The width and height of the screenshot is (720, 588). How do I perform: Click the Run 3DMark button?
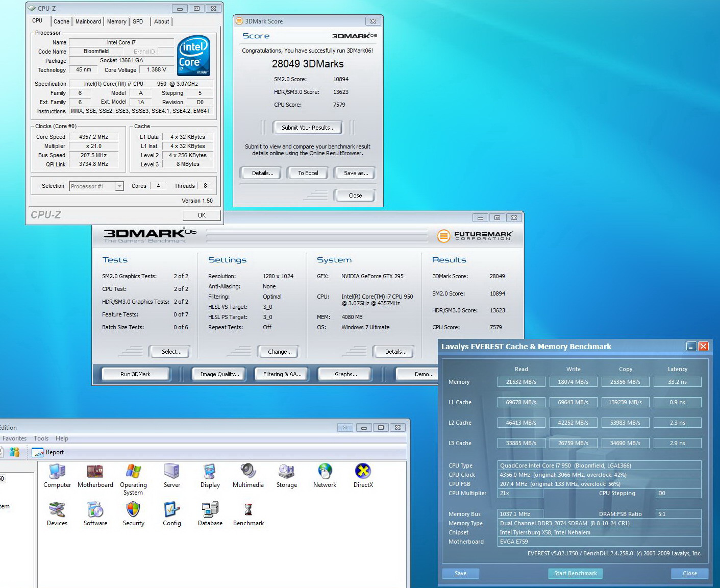point(135,374)
